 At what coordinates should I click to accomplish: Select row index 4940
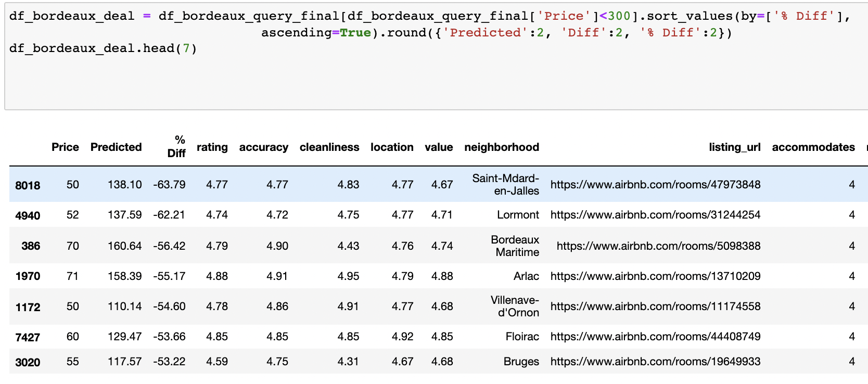tap(28, 216)
